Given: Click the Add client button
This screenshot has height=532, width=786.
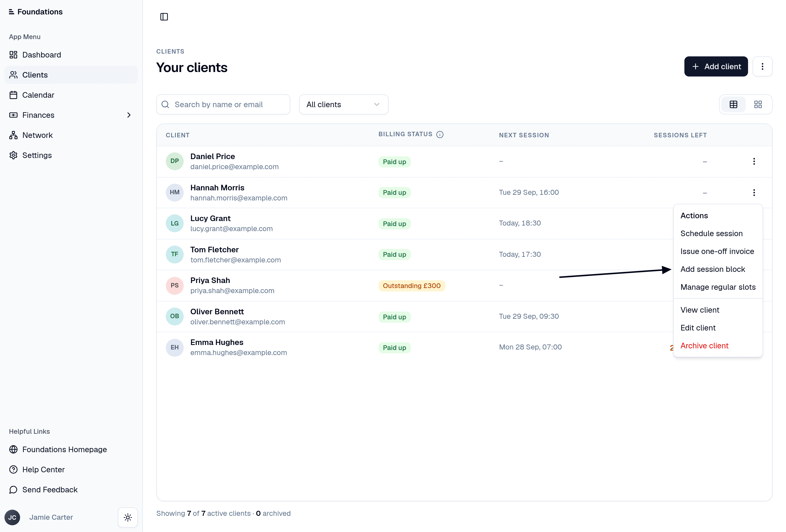Looking at the screenshot, I should (716, 67).
